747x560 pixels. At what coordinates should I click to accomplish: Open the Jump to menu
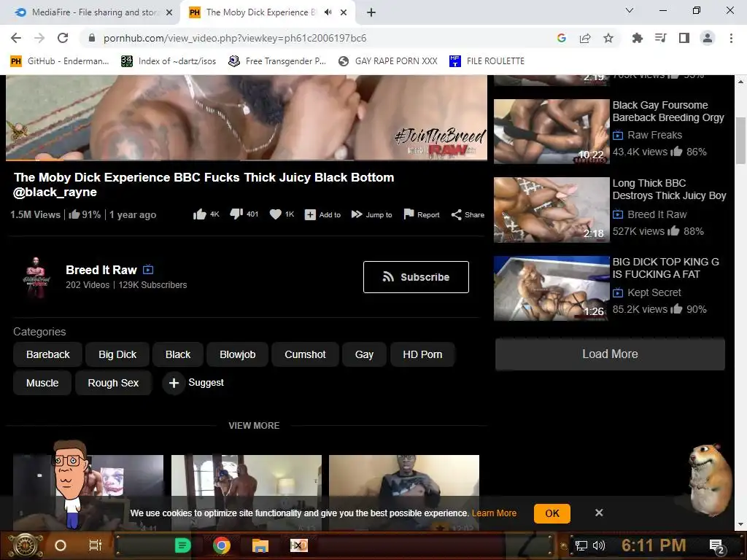pyautogui.click(x=371, y=215)
